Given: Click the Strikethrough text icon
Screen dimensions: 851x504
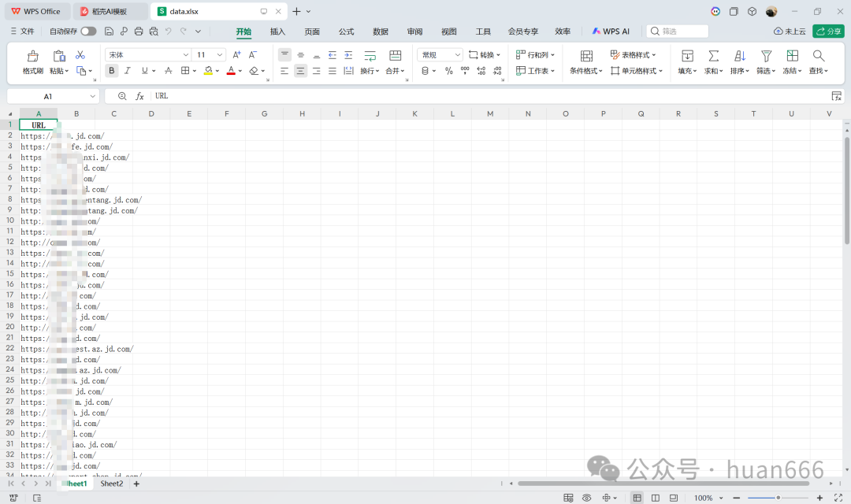Looking at the screenshot, I should point(168,71).
